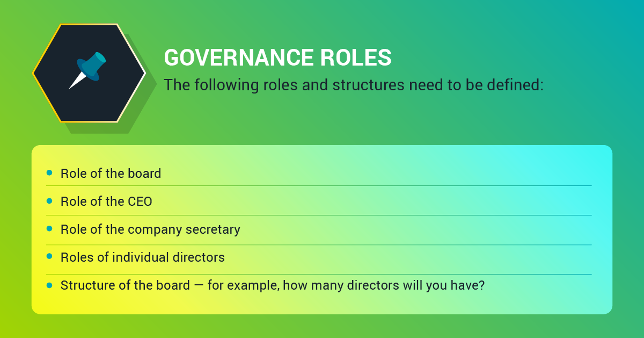Click the white needle tip of the pushpin

[76, 82]
